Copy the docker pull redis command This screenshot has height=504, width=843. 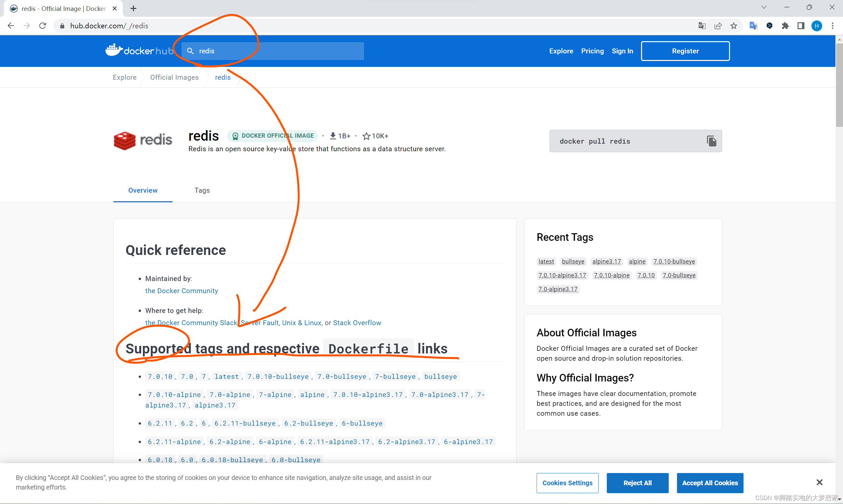tap(711, 141)
